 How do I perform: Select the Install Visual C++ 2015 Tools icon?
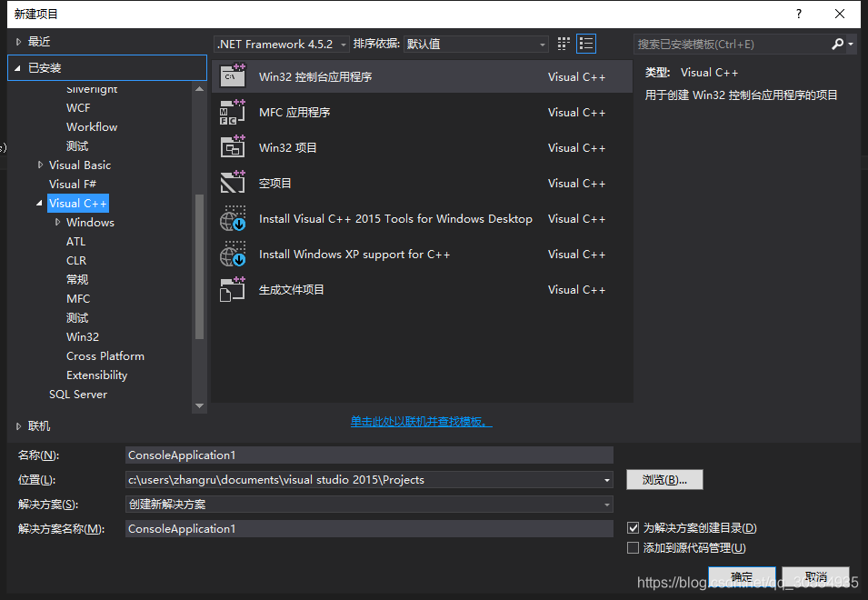(x=233, y=218)
